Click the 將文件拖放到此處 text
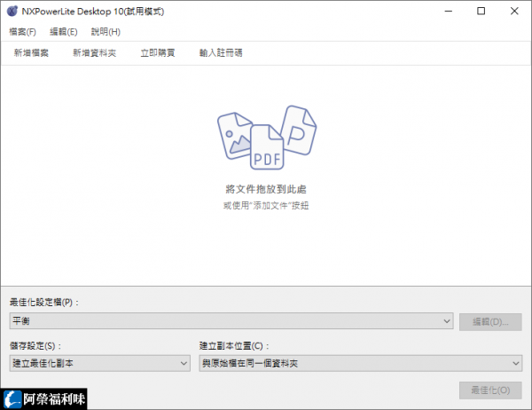This screenshot has width=532, height=410. [266, 189]
